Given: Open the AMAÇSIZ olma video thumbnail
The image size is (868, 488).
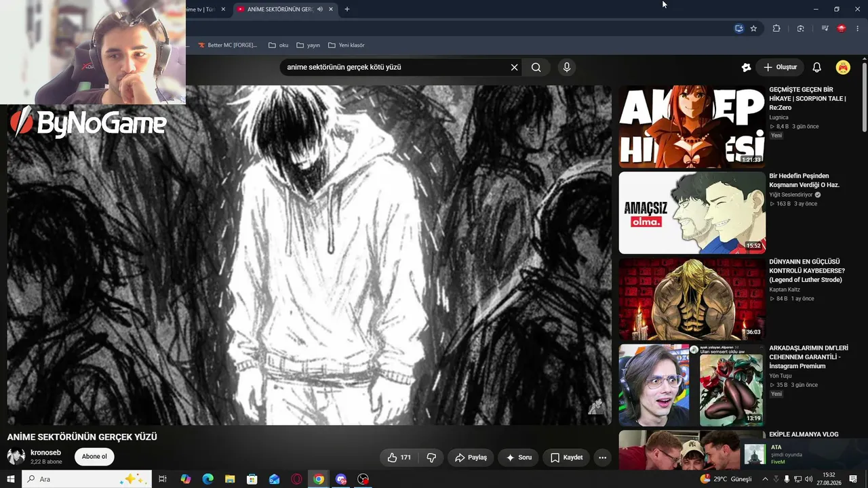Looking at the screenshot, I should [x=692, y=212].
